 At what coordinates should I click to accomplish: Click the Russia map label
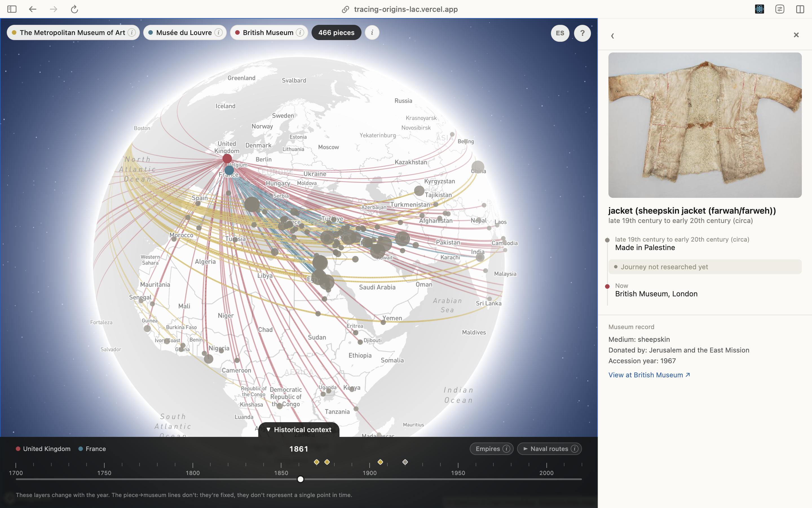[x=403, y=101]
